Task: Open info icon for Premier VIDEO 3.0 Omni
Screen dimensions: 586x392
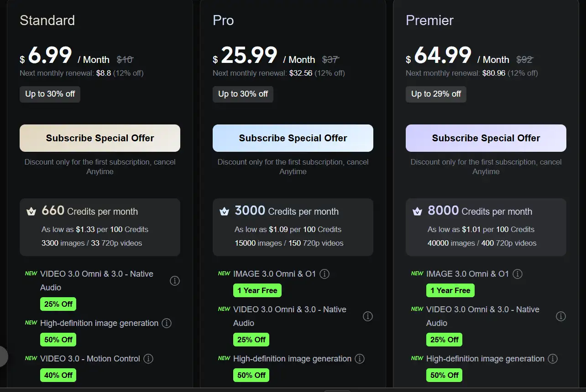Action: (x=561, y=316)
